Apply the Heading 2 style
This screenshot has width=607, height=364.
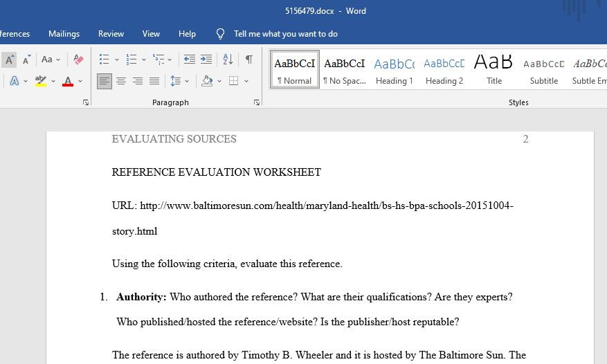(x=444, y=70)
